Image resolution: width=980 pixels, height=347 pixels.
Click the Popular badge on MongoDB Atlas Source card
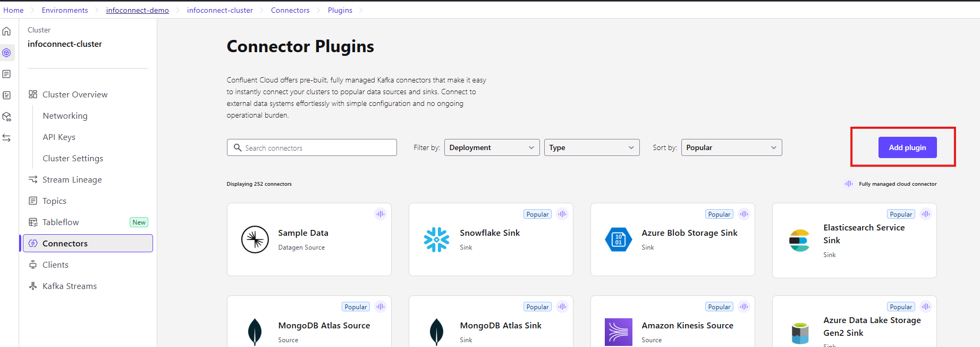click(356, 307)
